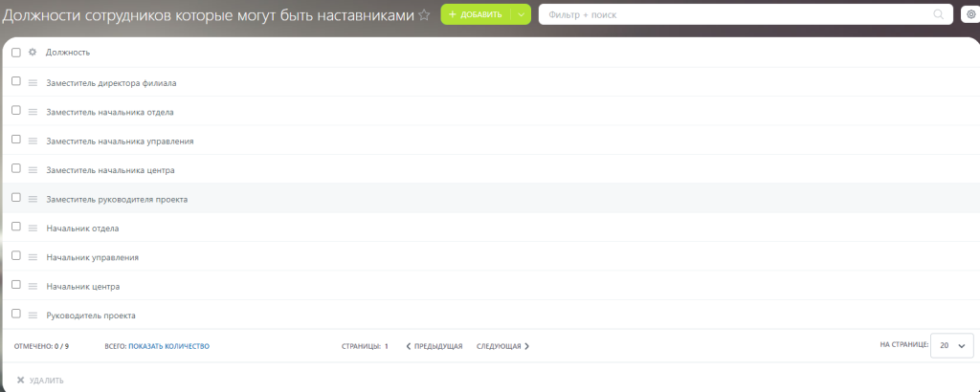This screenshot has height=392, width=980.
Task: Open the settings gear at top right
Action: click(x=969, y=14)
